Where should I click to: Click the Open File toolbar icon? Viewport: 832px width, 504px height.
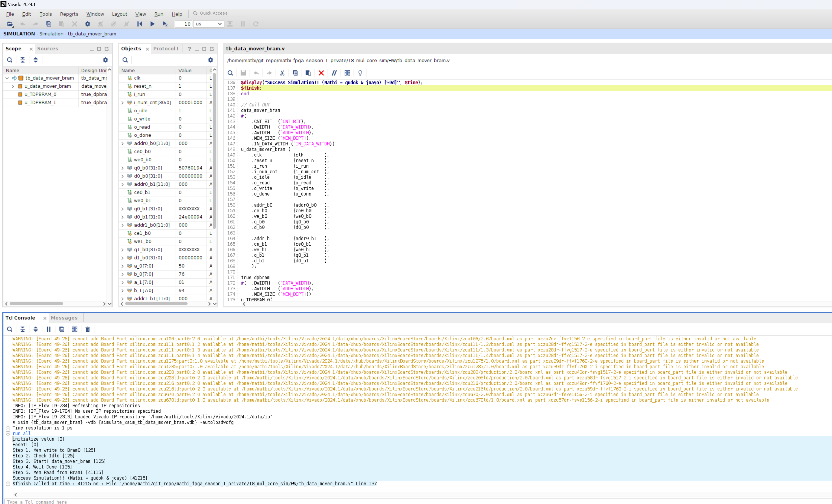[x=10, y=24]
